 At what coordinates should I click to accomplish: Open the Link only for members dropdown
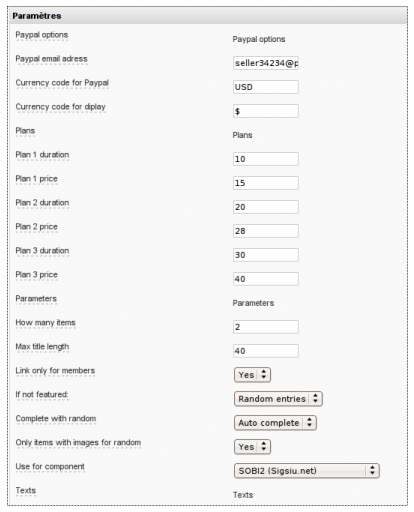point(252,375)
